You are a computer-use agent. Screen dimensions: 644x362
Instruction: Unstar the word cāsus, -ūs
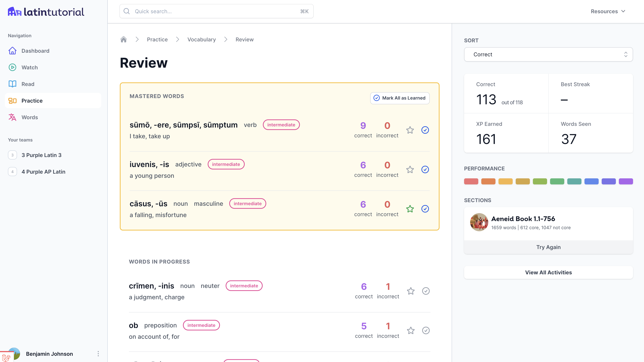(x=410, y=209)
